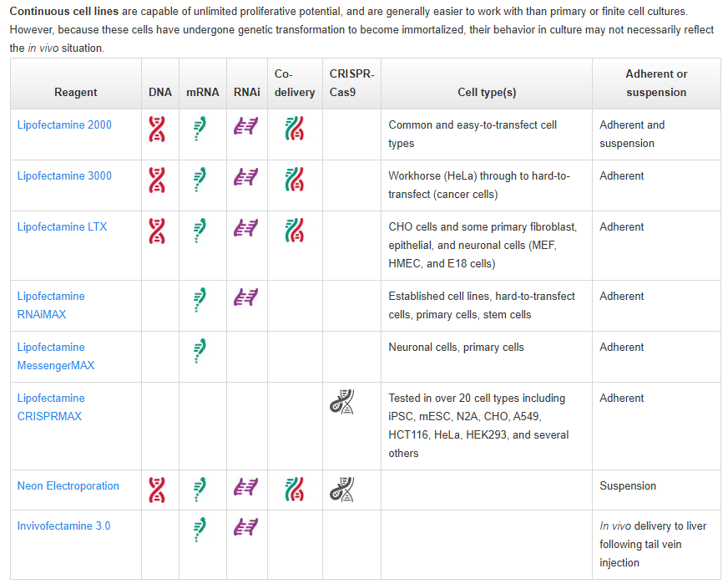Click the mRNA icon for Lipofectamine RNAiMAX

tap(200, 300)
